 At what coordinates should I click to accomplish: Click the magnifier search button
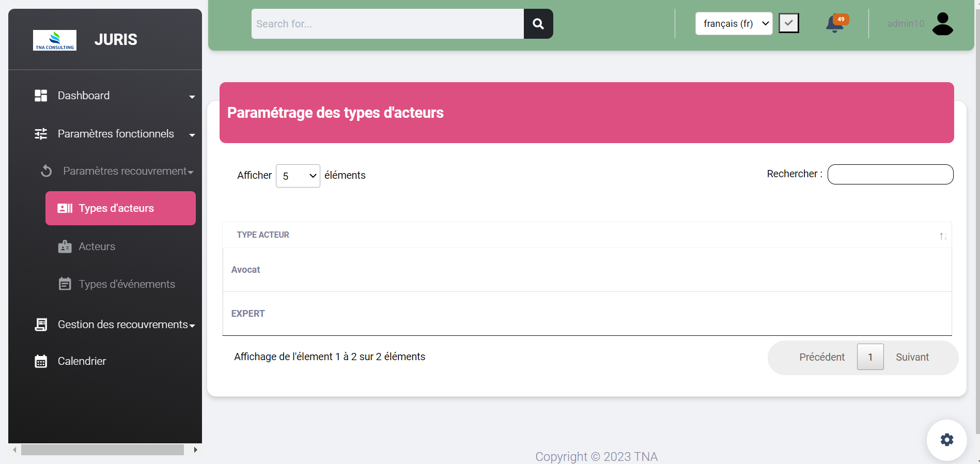538,24
